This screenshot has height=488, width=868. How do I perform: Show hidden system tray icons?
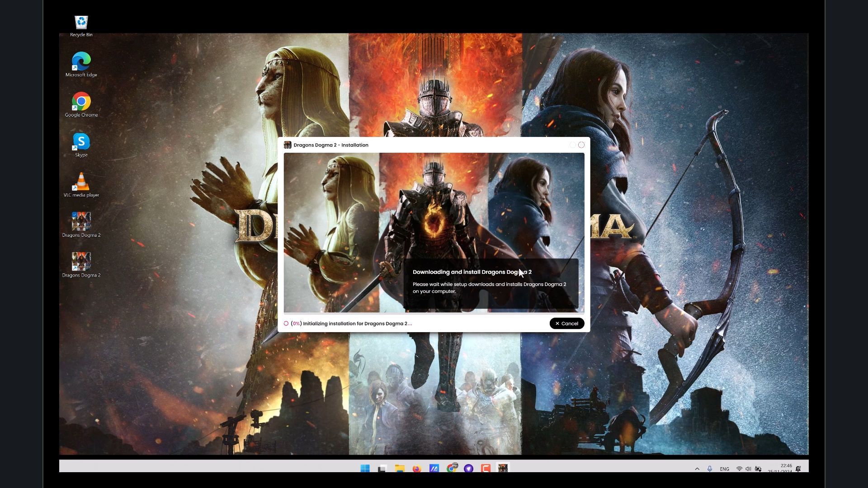697,469
